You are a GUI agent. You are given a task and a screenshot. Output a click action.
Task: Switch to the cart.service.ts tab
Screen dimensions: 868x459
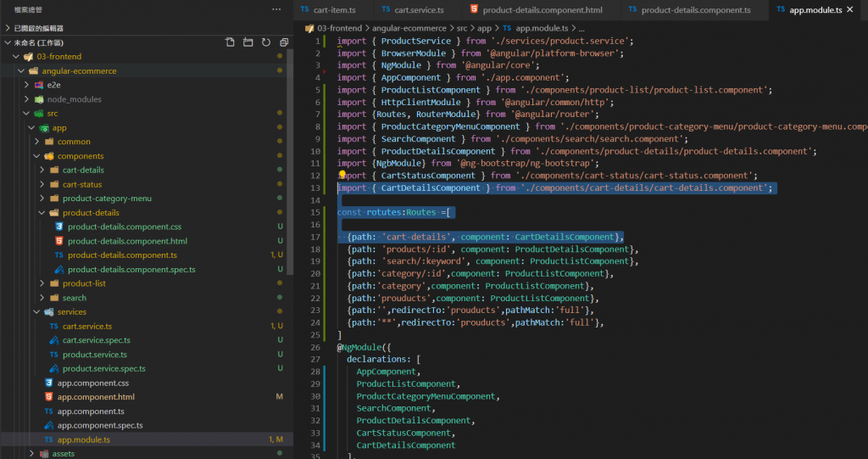tap(419, 10)
